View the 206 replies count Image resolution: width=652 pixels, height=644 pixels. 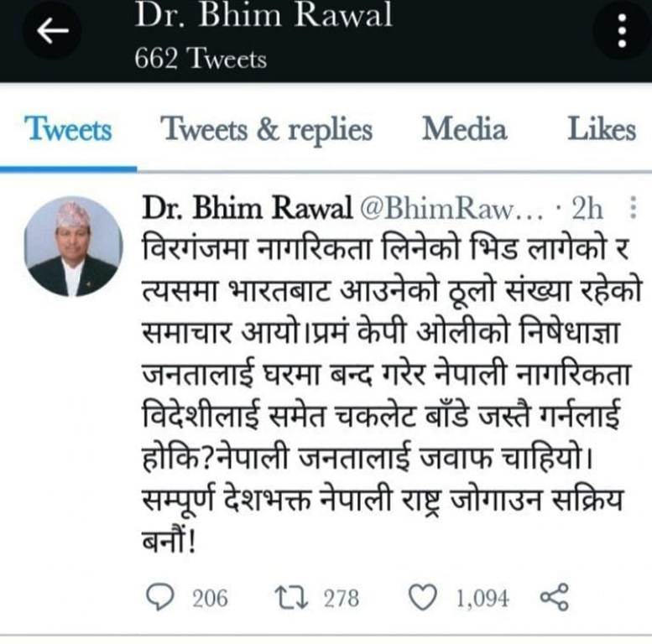point(210,598)
